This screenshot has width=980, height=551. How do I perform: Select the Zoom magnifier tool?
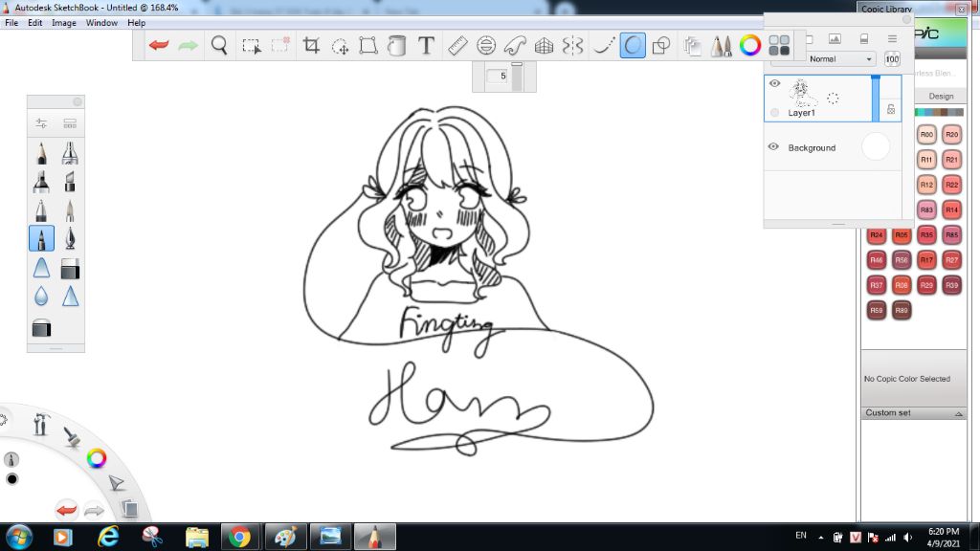[219, 45]
